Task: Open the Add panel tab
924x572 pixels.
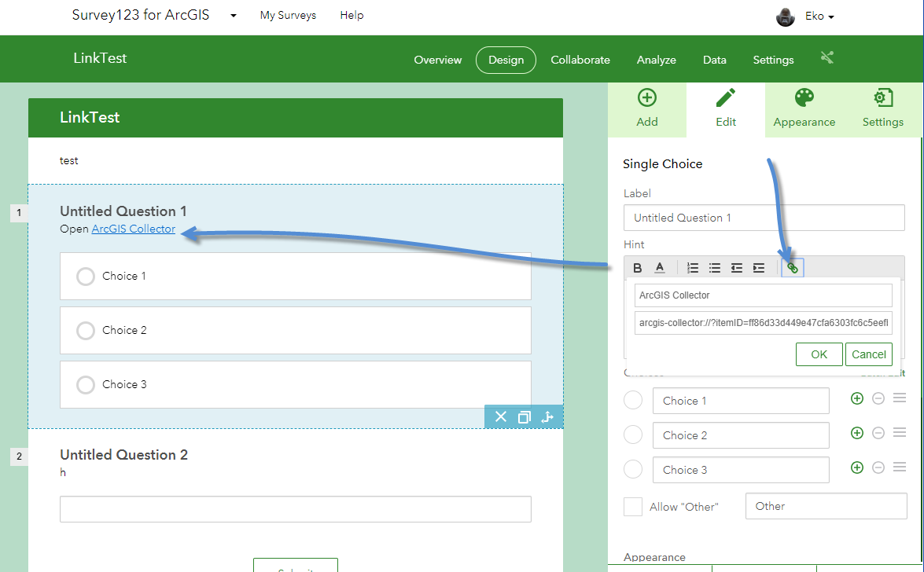Action: (x=647, y=110)
